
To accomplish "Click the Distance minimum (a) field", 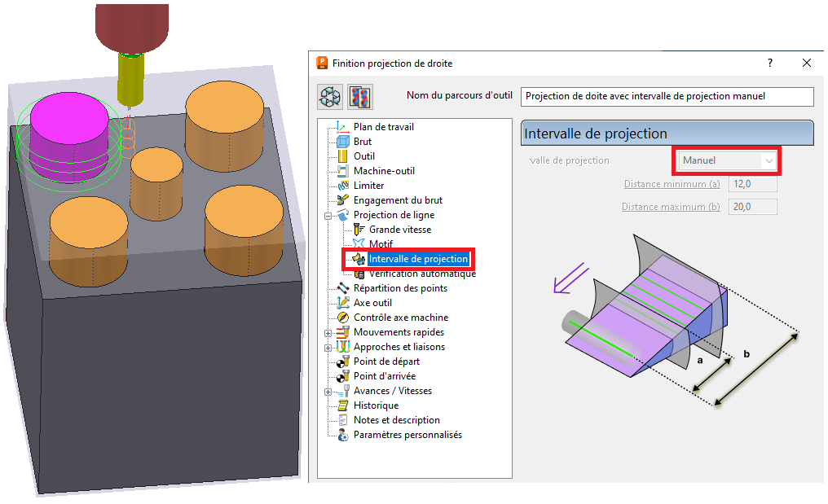I will click(x=751, y=184).
